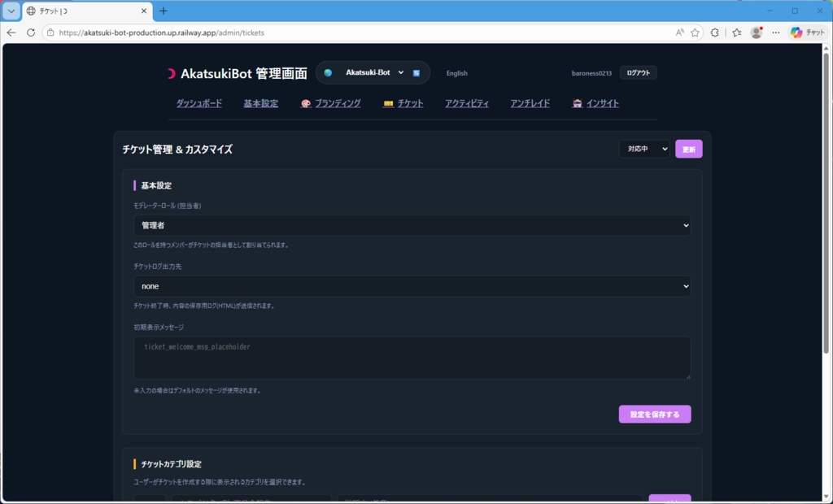This screenshot has width=833, height=504.
Task: Click the ticket icon beside チケット
Action: pyautogui.click(x=390, y=103)
